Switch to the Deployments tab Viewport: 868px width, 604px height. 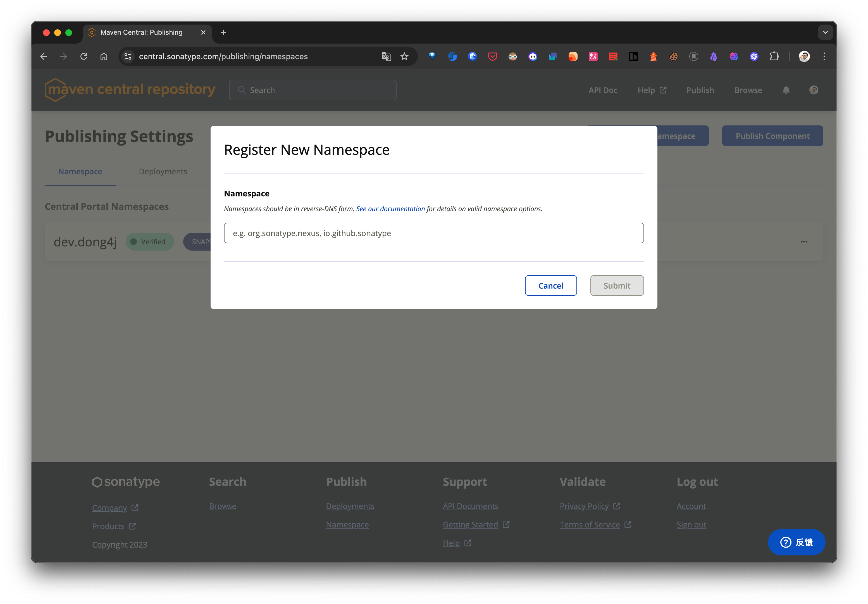pyautogui.click(x=163, y=171)
